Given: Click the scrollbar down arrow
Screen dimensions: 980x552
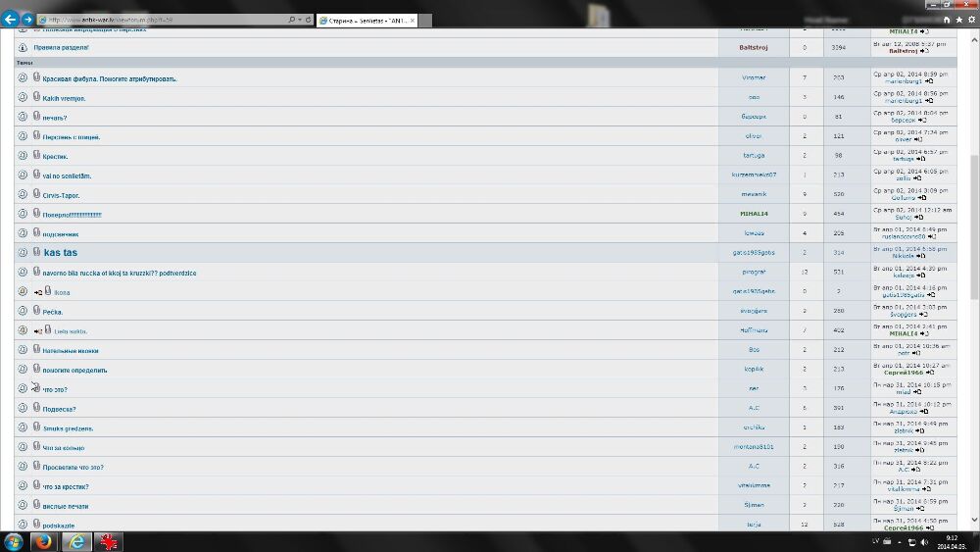Looking at the screenshot, I should click(x=974, y=520).
